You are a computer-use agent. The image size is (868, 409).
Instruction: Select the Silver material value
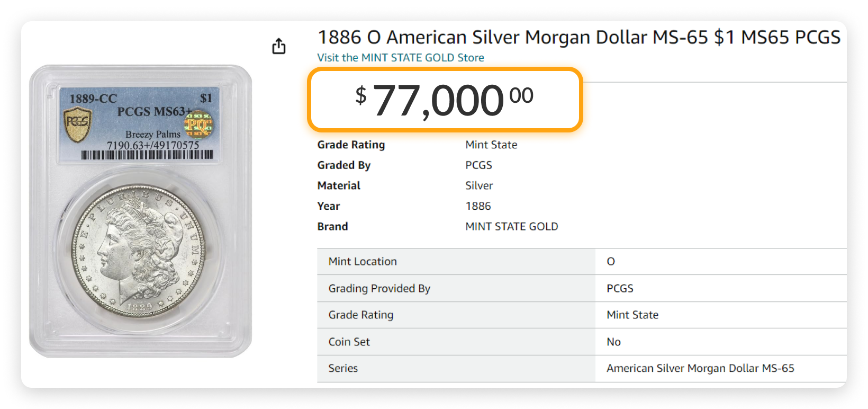(x=478, y=185)
